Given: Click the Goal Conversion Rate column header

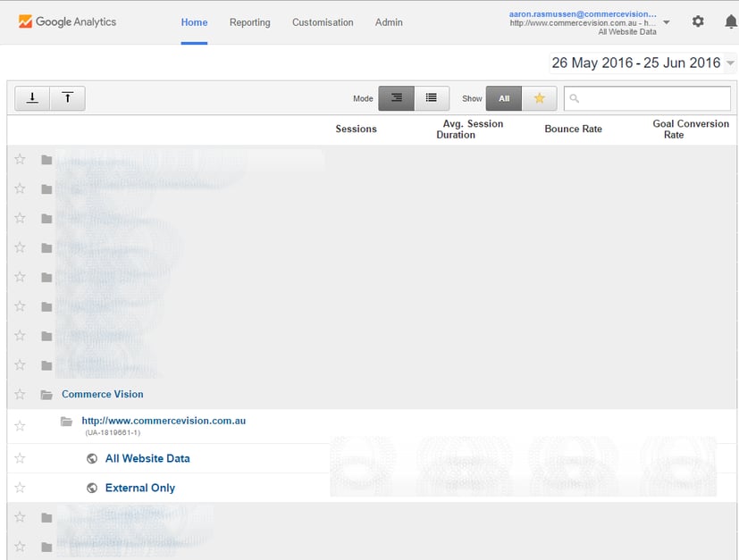Looking at the screenshot, I should 691,129.
